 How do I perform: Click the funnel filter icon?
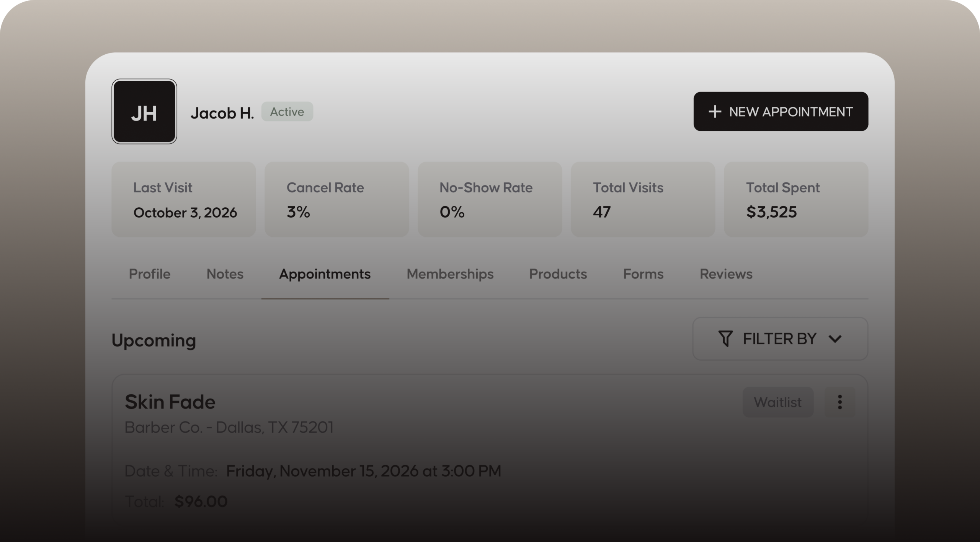coord(725,339)
